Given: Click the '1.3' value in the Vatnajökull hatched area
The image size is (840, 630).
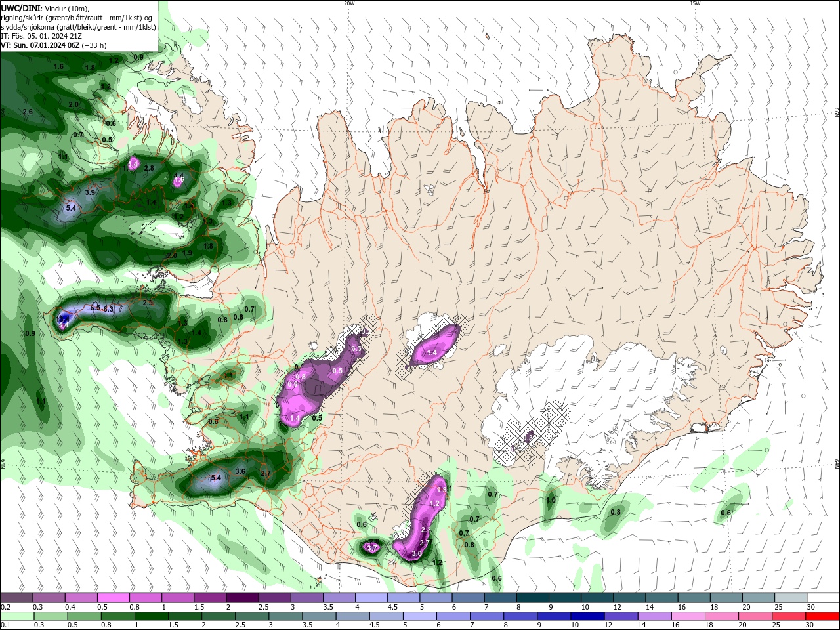Looking at the screenshot, I should click(530, 437).
